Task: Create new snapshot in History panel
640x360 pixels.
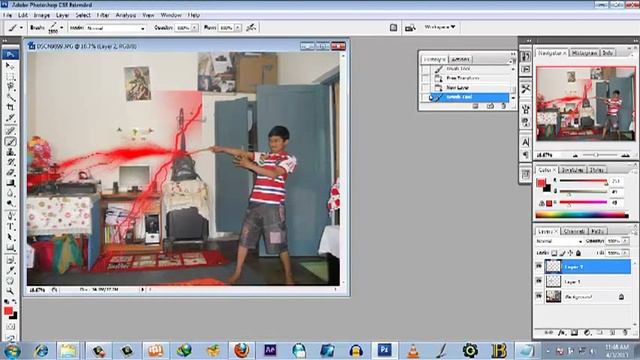Action: click(x=490, y=106)
